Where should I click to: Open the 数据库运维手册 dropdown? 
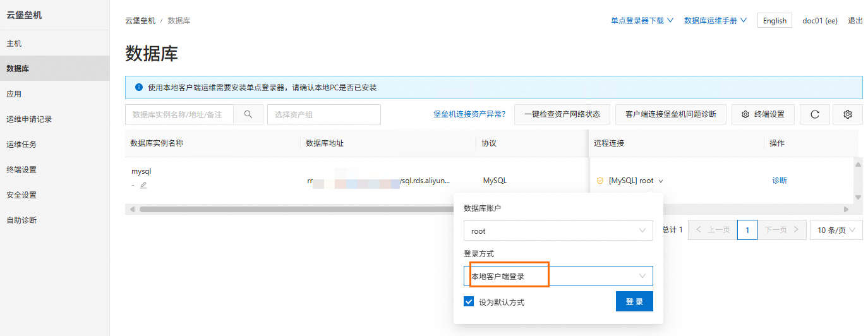click(x=716, y=20)
